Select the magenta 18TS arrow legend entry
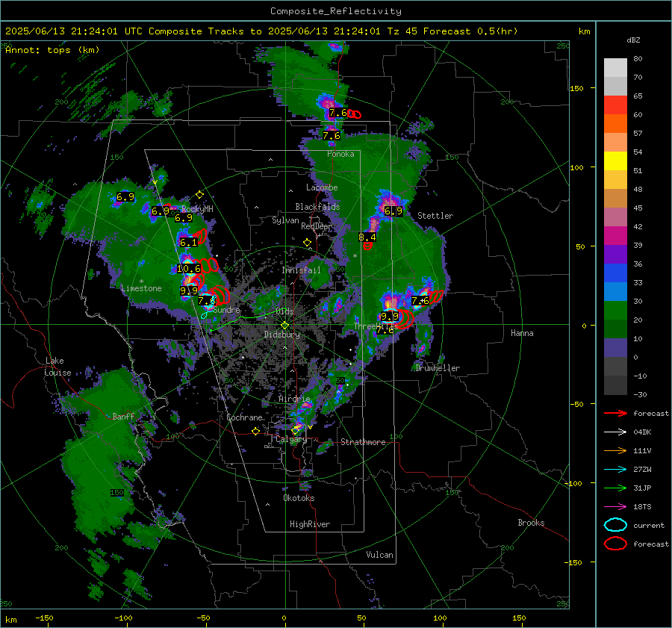This screenshot has width=672, height=628. tap(615, 507)
